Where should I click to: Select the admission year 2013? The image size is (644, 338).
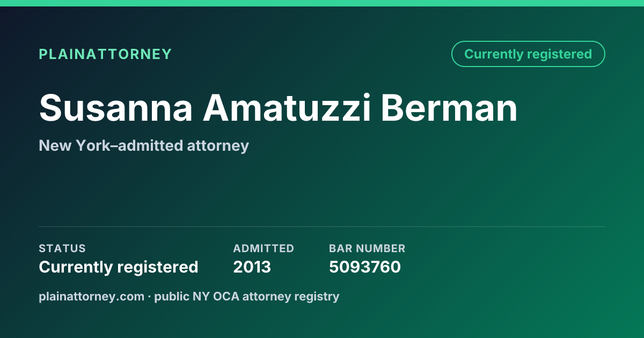[252, 267]
